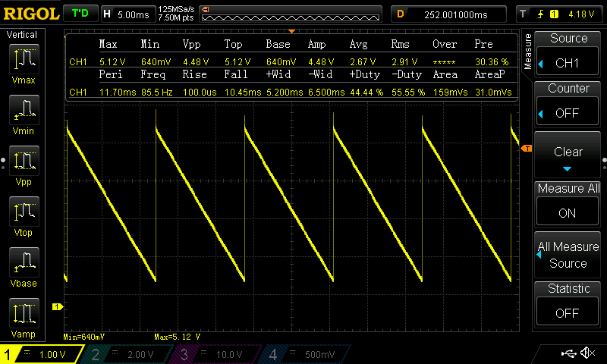Open the Source CH1 selector
Image resolution: width=607 pixels, height=364 pixels.
coord(568,52)
